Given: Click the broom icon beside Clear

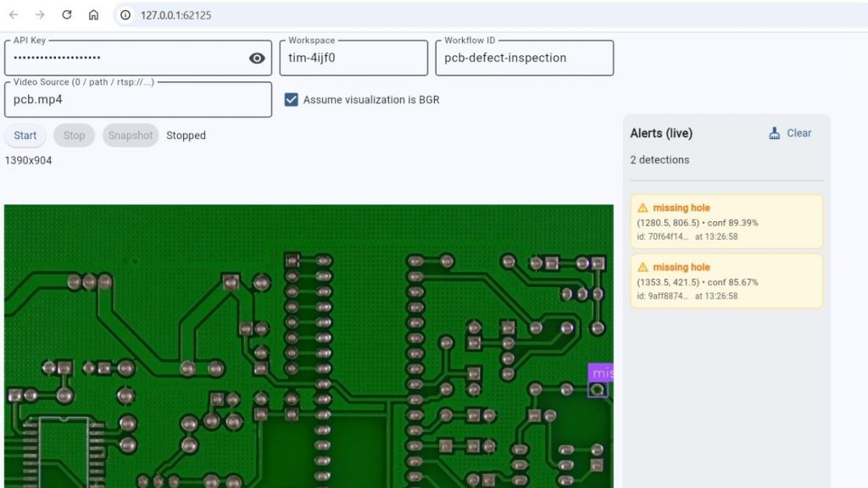Looking at the screenshot, I should [774, 133].
